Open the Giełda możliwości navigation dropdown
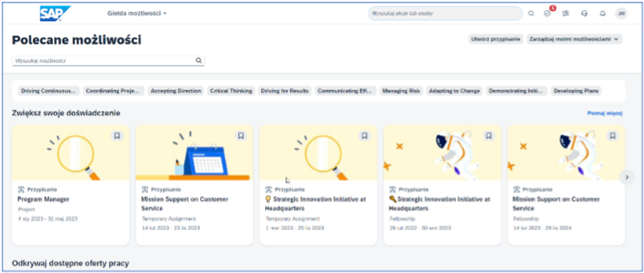The image size is (644, 273). (x=137, y=13)
